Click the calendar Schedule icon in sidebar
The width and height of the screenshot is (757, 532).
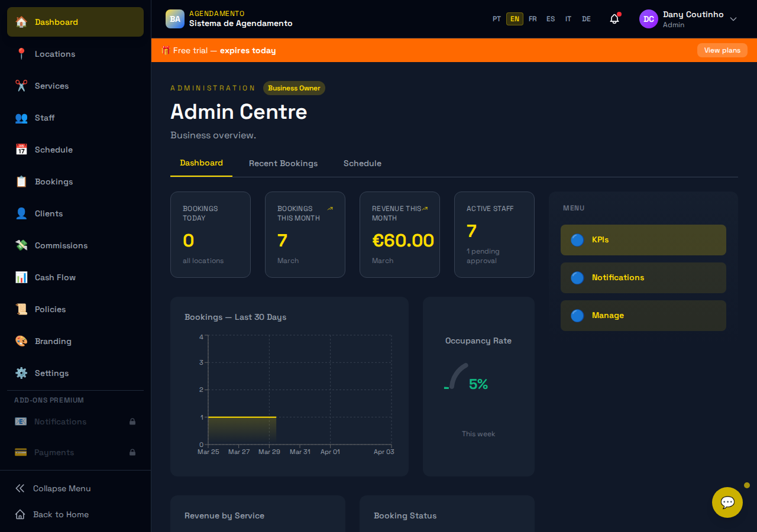pyautogui.click(x=21, y=150)
